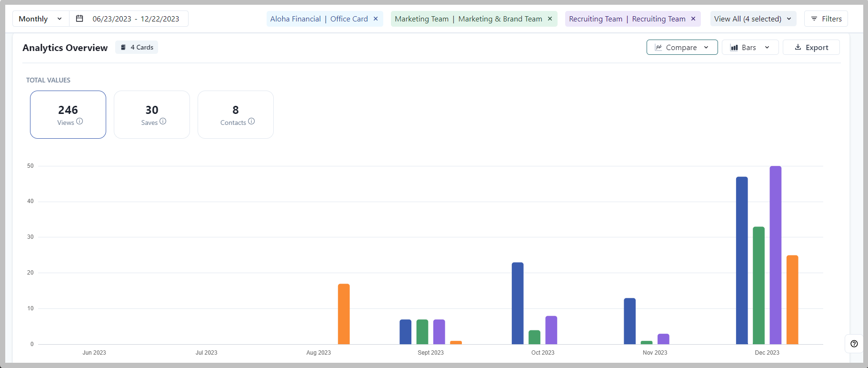This screenshot has height=368, width=868.
Task: Expand the View All (4 selected) dropdown
Action: coord(753,19)
